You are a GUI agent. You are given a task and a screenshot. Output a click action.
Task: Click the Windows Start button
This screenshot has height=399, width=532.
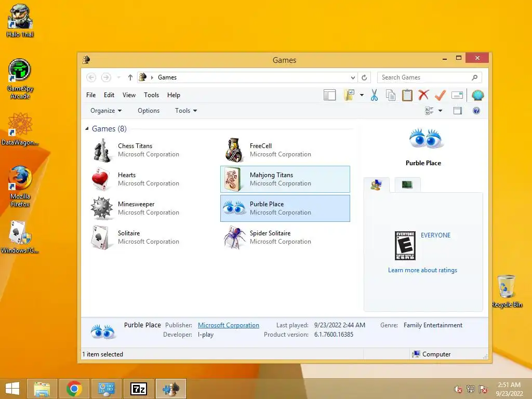pyautogui.click(x=12, y=389)
